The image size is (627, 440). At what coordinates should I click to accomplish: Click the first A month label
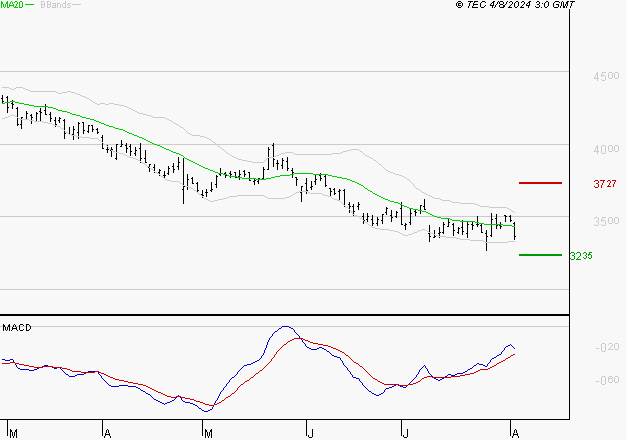tap(107, 433)
